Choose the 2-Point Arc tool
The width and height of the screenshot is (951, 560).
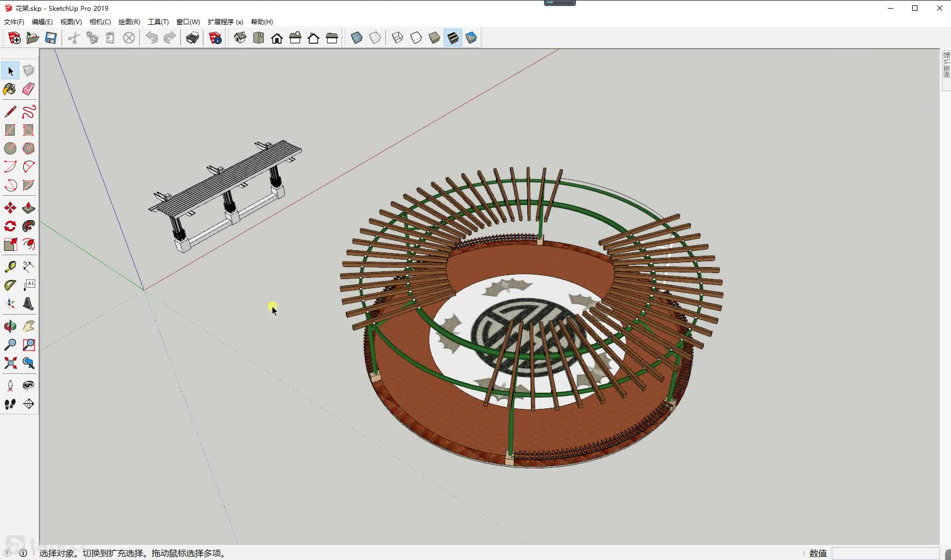click(x=10, y=167)
